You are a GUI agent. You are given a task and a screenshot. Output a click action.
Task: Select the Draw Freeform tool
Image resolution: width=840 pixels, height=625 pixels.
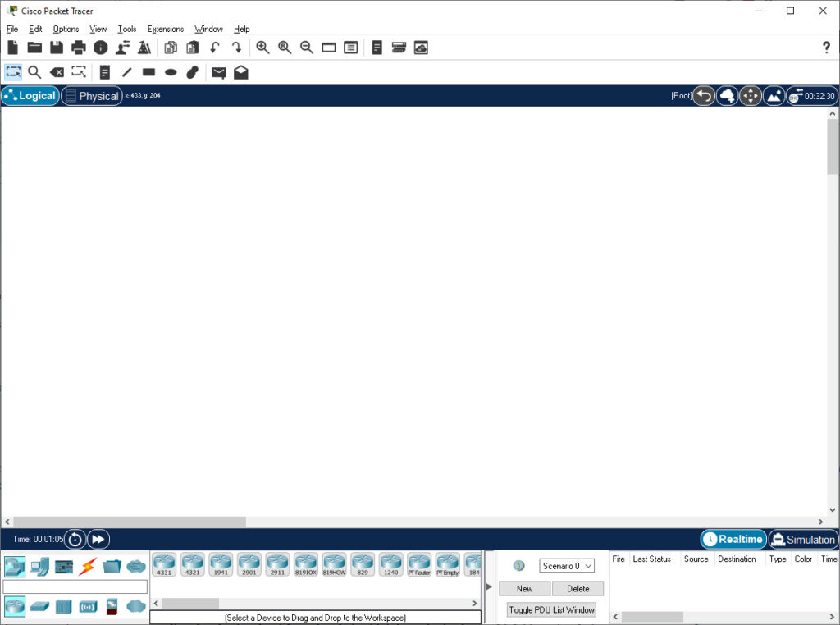coord(192,71)
